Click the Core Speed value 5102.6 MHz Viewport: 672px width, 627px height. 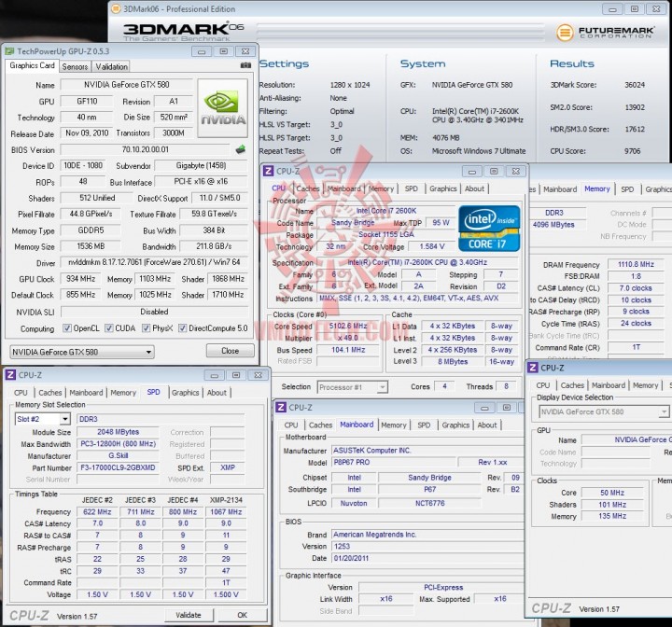tap(348, 327)
